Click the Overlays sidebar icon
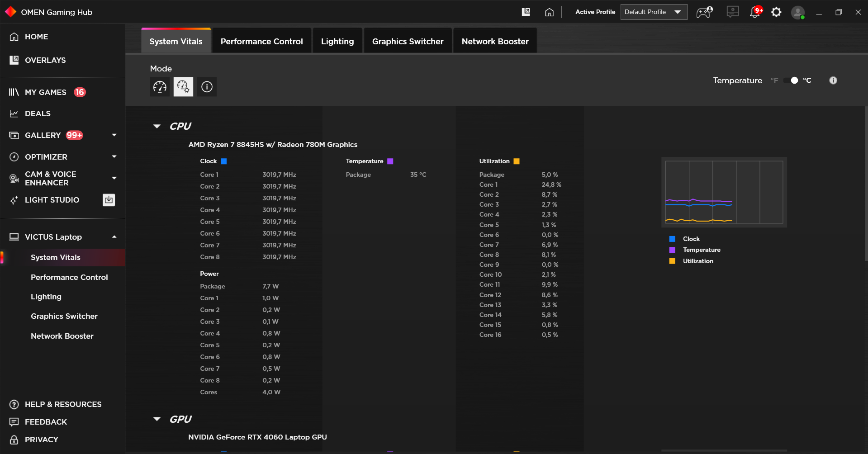 coord(14,60)
